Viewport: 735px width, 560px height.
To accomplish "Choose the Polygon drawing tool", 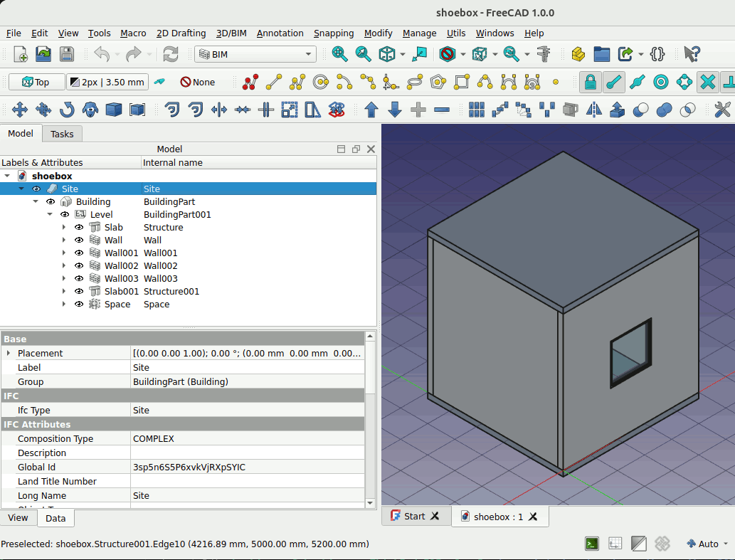I will [x=438, y=82].
